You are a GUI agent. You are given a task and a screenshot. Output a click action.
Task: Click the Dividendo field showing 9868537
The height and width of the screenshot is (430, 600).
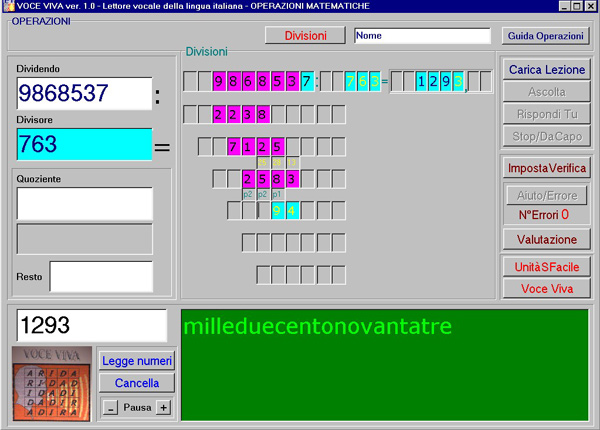[85, 93]
